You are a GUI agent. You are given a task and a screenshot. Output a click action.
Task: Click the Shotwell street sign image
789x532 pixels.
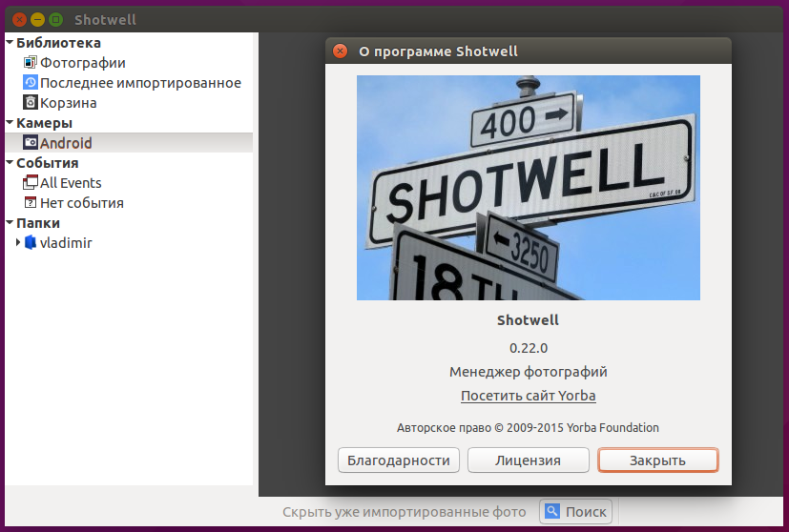(x=529, y=188)
